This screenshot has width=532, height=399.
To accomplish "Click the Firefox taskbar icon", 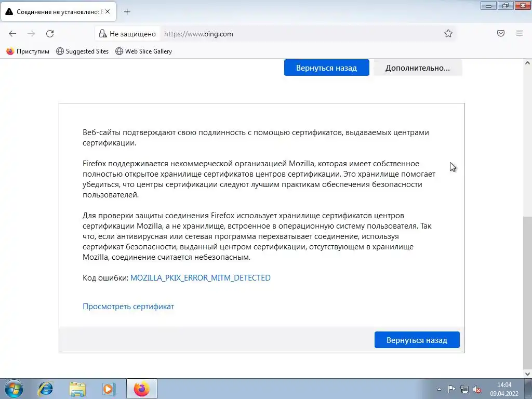I will click(x=141, y=389).
